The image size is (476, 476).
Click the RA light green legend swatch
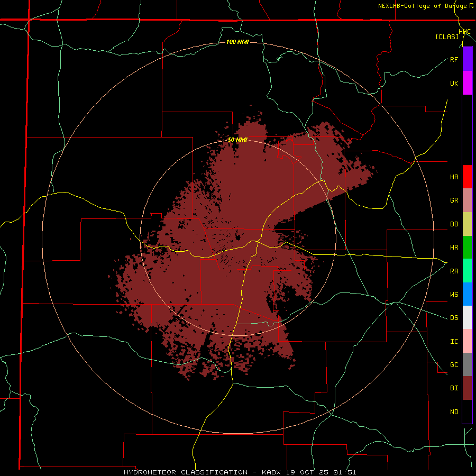click(x=467, y=271)
